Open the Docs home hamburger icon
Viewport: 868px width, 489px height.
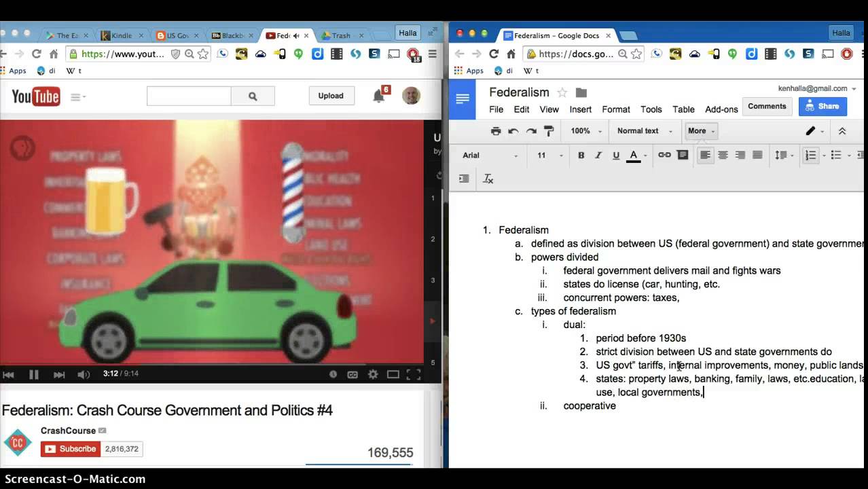pyautogui.click(x=463, y=99)
